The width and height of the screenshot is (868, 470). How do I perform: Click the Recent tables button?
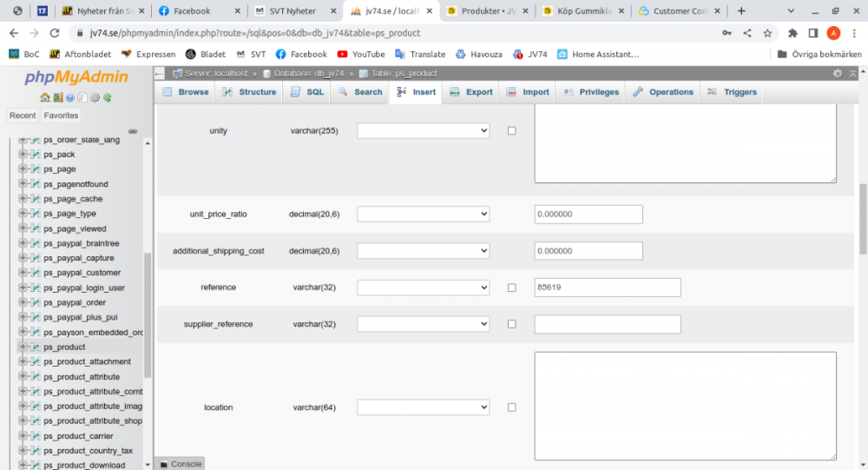point(23,116)
